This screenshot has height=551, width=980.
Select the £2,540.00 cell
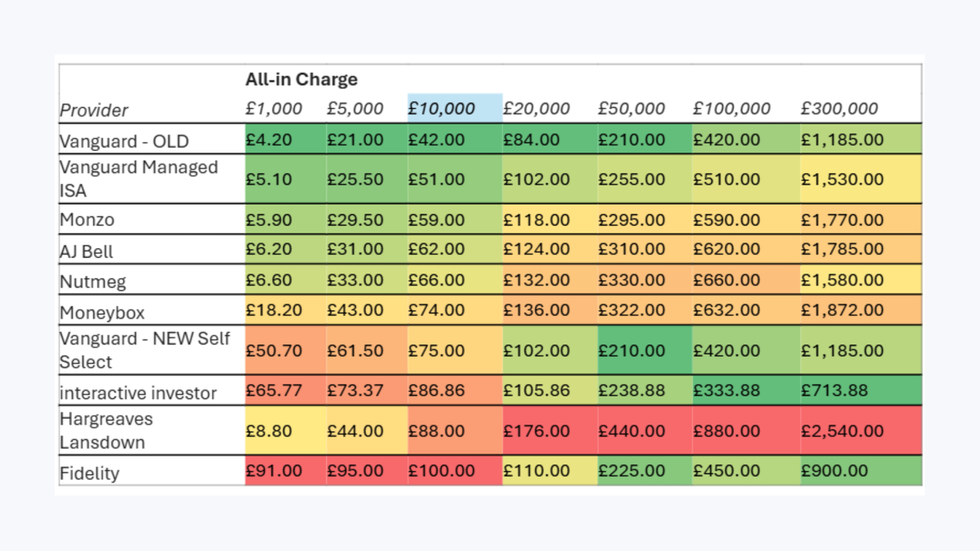tap(862, 430)
